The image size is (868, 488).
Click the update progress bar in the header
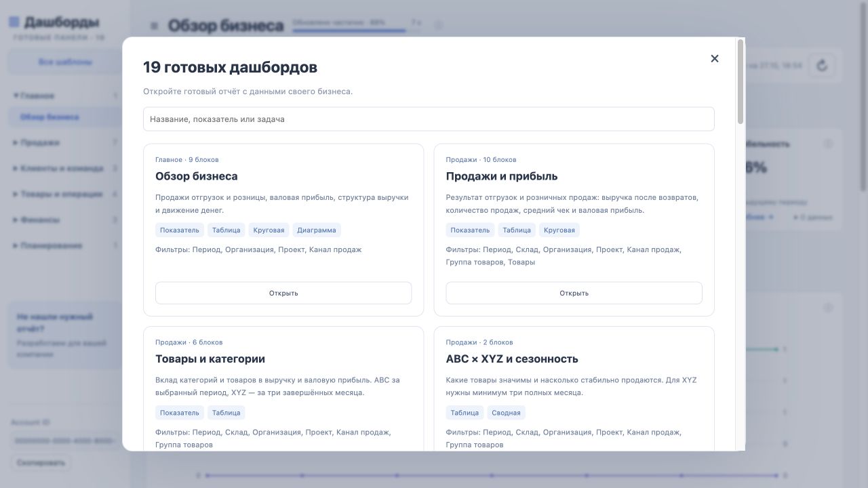pyautogui.click(x=357, y=30)
